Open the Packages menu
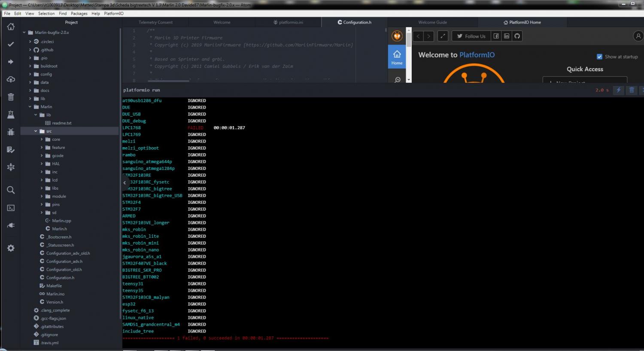 [x=79, y=13]
